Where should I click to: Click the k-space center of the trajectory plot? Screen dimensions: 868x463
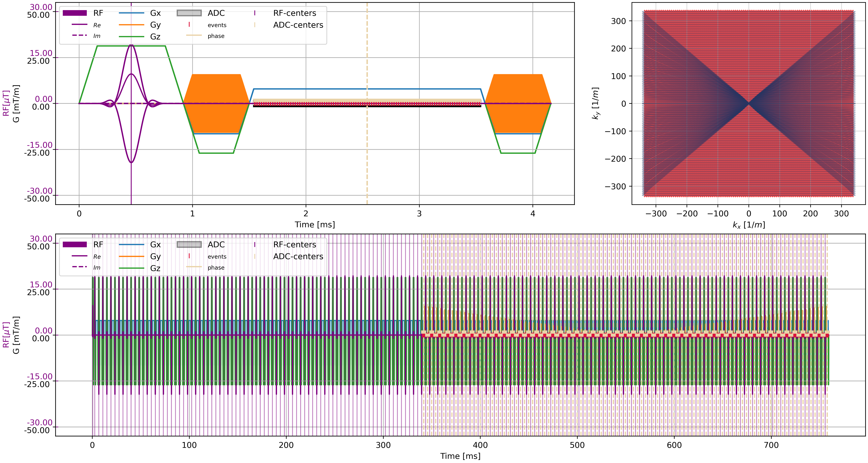point(749,103)
